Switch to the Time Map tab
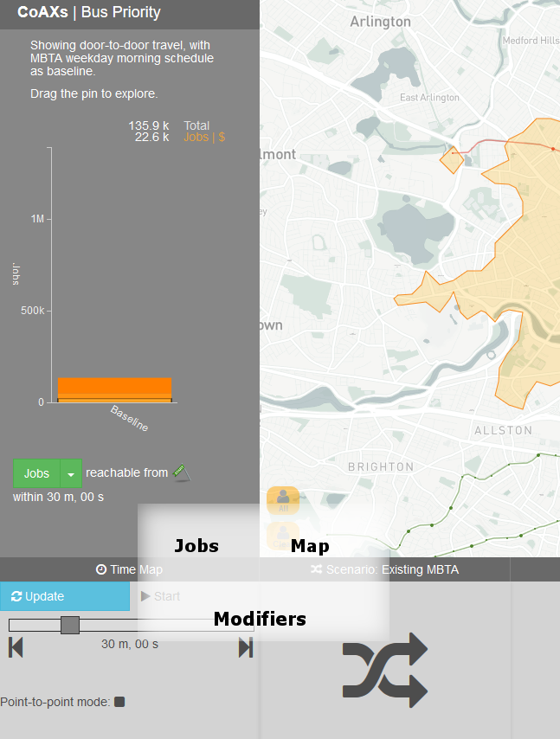The image size is (560, 739). click(x=129, y=569)
